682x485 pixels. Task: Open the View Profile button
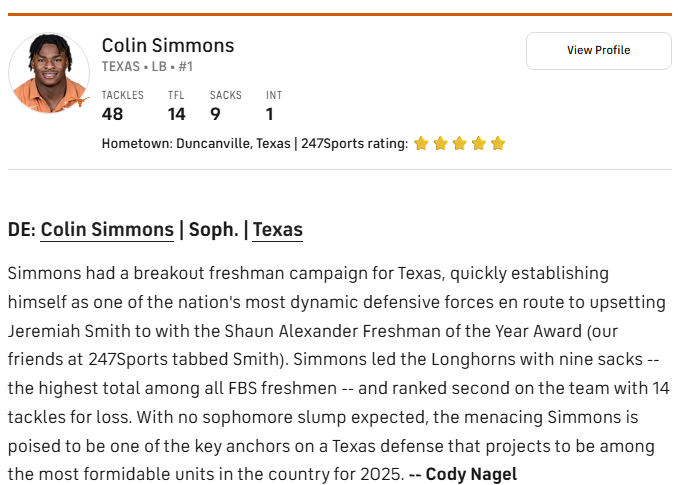tap(598, 50)
